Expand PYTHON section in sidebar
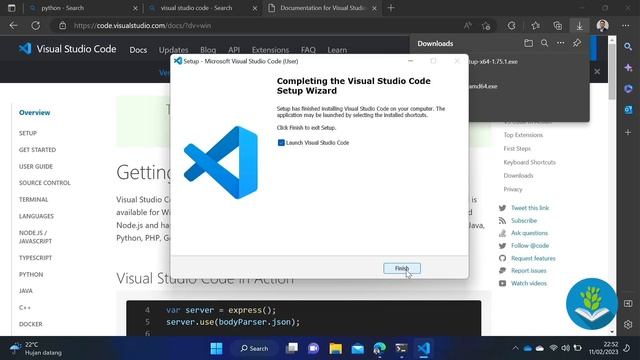The image size is (640, 360). pos(31,274)
